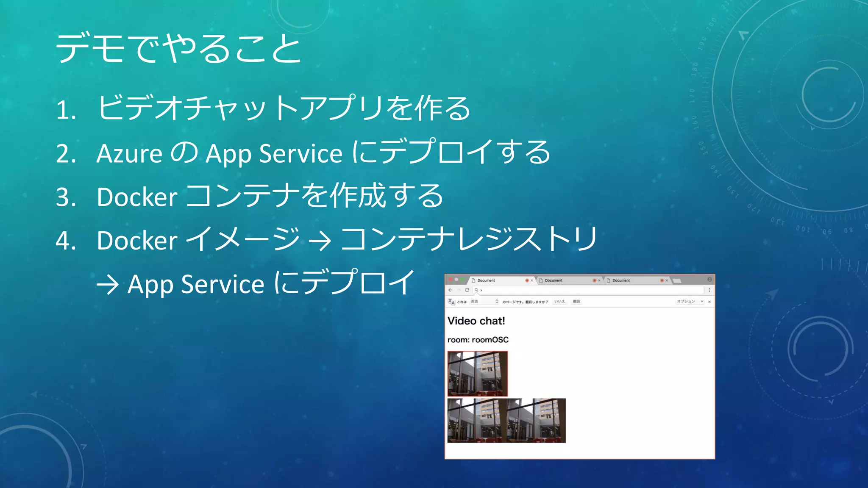Click the slide title デモでやること

click(x=178, y=48)
